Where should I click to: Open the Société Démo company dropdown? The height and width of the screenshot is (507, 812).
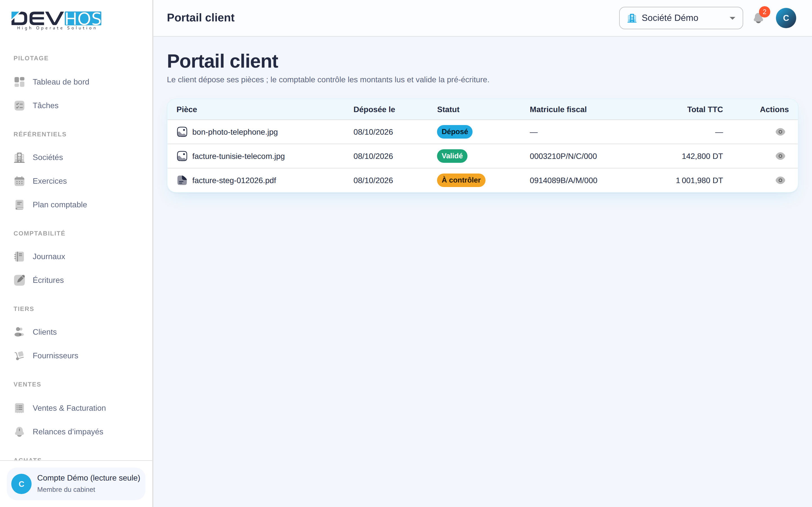681,18
